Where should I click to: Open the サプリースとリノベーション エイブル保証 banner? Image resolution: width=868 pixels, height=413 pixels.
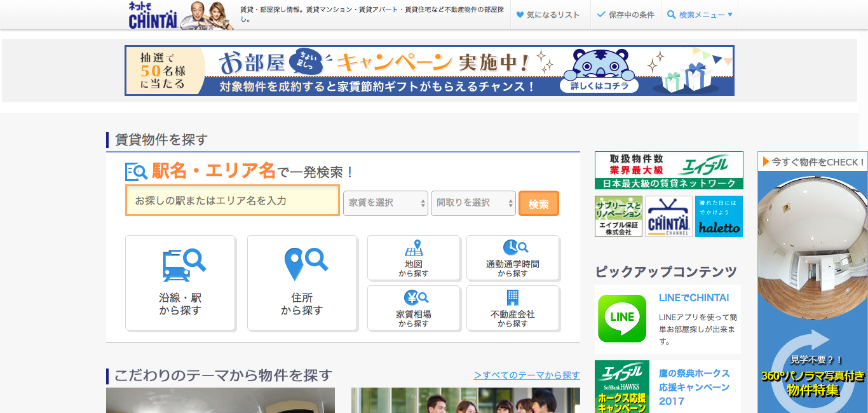point(618,216)
